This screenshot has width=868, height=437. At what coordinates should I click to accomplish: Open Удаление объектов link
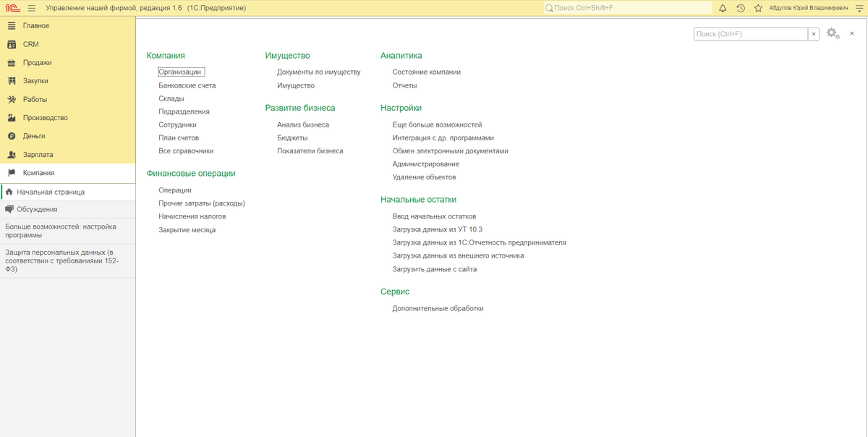click(424, 177)
